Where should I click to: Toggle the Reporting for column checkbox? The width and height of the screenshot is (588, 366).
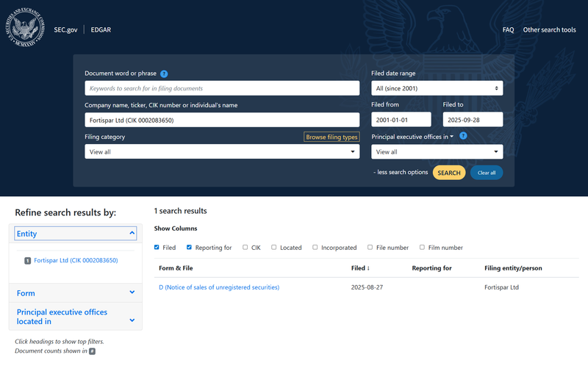coord(189,247)
